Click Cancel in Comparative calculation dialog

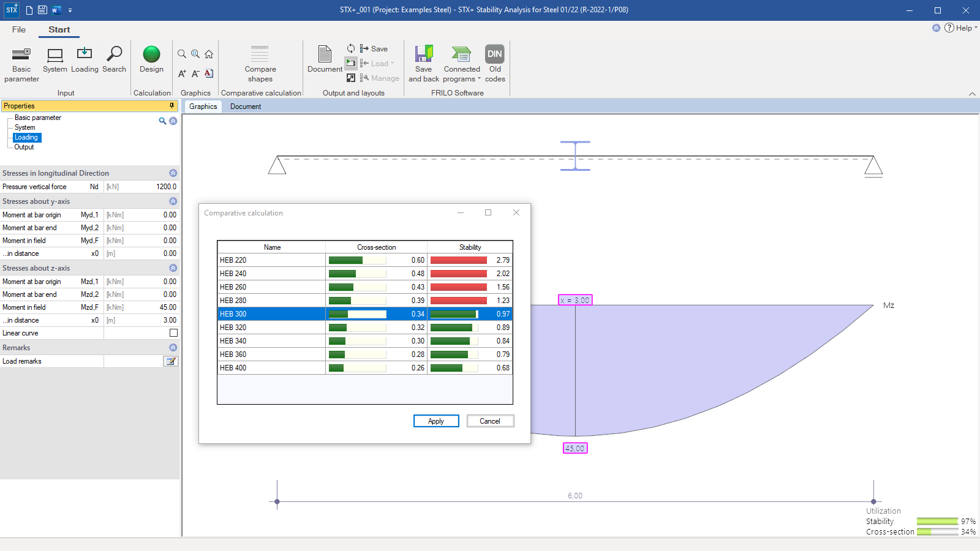pyautogui.click(x=490, y=421)
